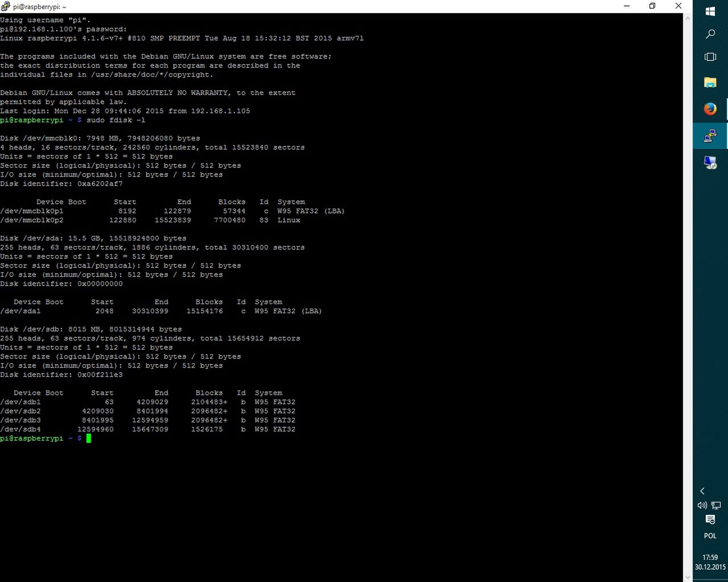Click the 'Disk /dev/sdb: 8015 MB' line
The image size is (728, 582).
[91, 330]
